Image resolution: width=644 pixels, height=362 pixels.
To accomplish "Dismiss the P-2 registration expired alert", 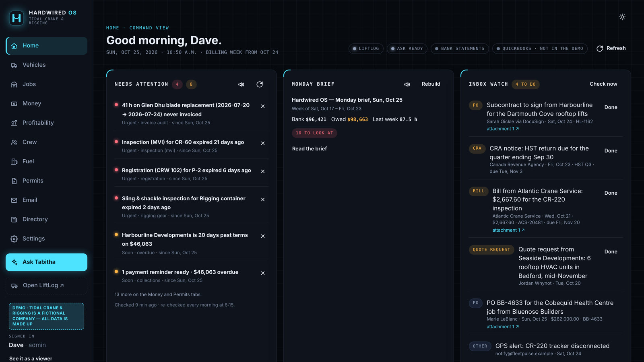I will [263, 171].
